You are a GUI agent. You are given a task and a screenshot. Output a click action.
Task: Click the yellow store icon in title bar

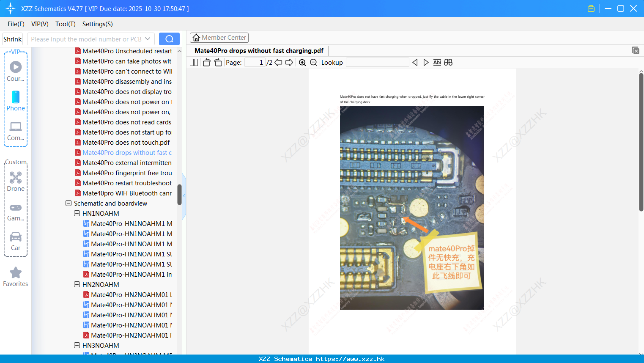[x=591, y=8]
